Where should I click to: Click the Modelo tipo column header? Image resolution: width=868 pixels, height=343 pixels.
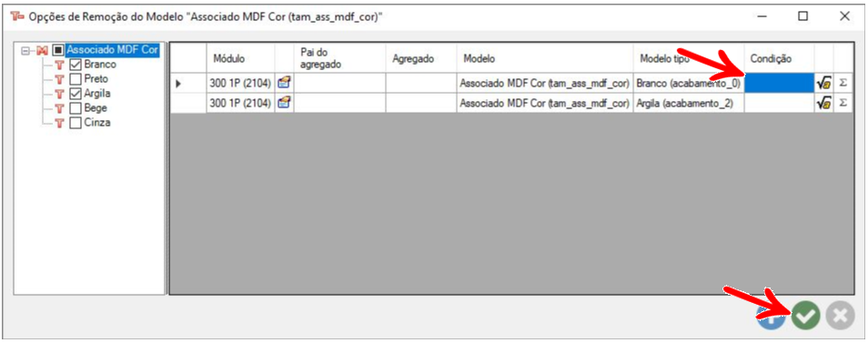pos(689,58)
